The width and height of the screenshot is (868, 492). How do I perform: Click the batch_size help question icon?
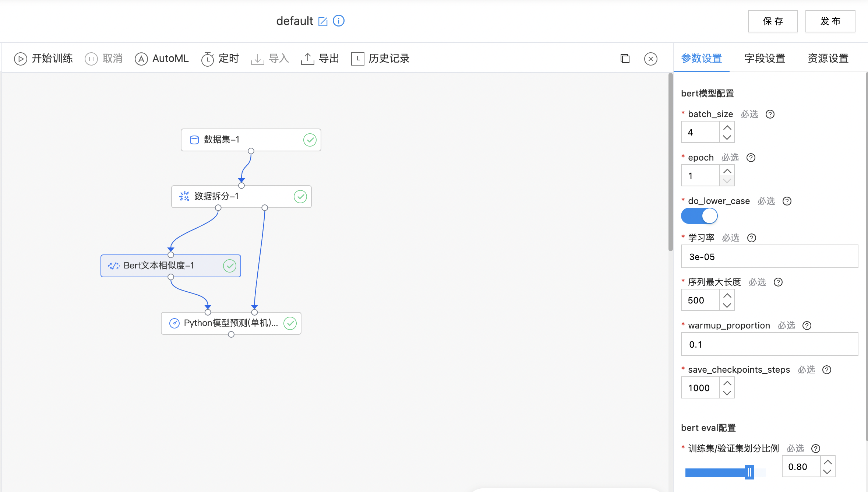coord(770,114)
